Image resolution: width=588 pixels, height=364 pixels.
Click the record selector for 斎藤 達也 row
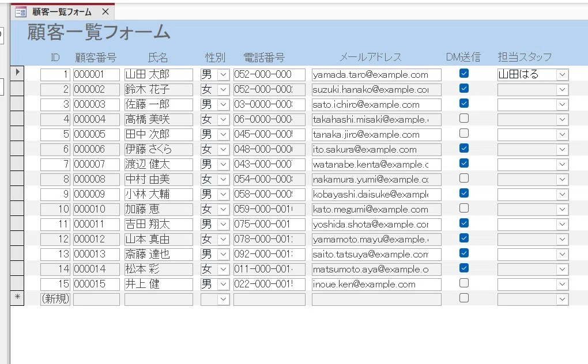17,254
